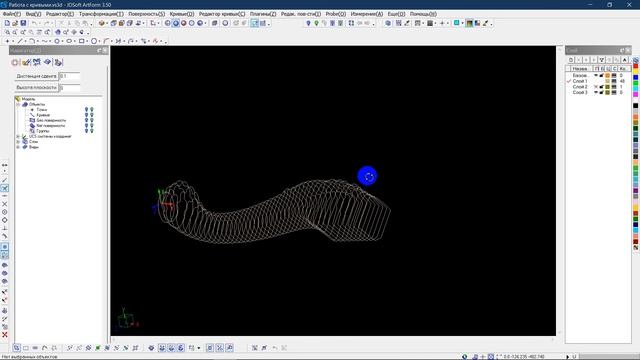
Task: Open the dropdown arrow beside the Point tool
Action: 13,42
